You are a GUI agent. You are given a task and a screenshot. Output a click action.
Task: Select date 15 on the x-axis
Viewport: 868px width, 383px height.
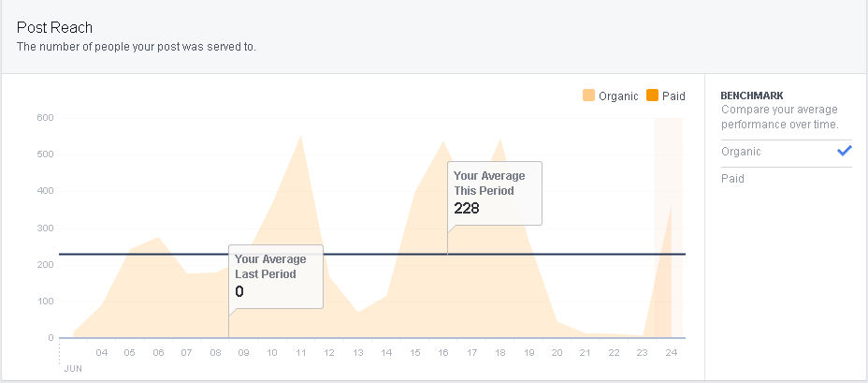414,353
